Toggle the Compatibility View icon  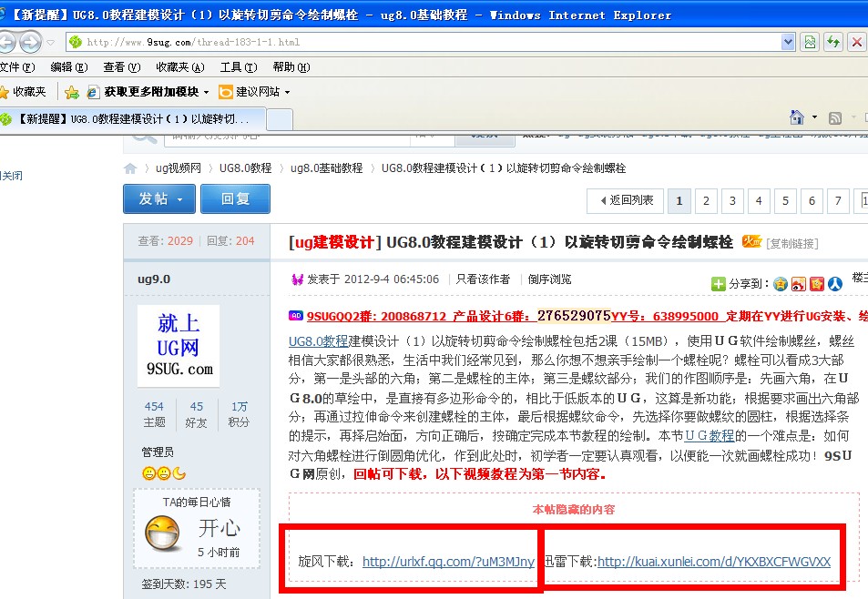click(x=810, y=42)
